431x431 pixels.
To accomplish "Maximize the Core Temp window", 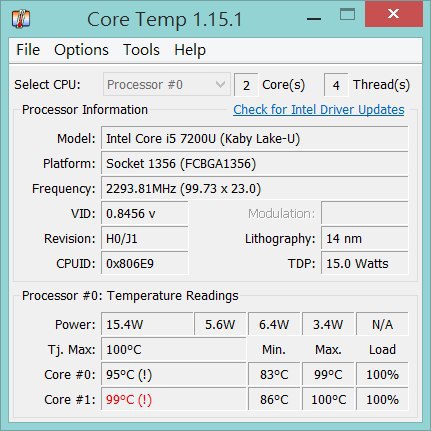I will pyautogui.click(x=347, y=15).
